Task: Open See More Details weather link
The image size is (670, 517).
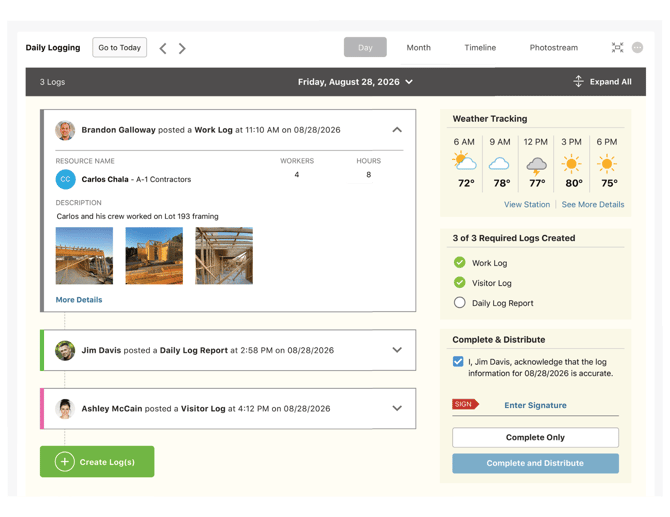Action: pyautogui.click(x=593, y=205)
